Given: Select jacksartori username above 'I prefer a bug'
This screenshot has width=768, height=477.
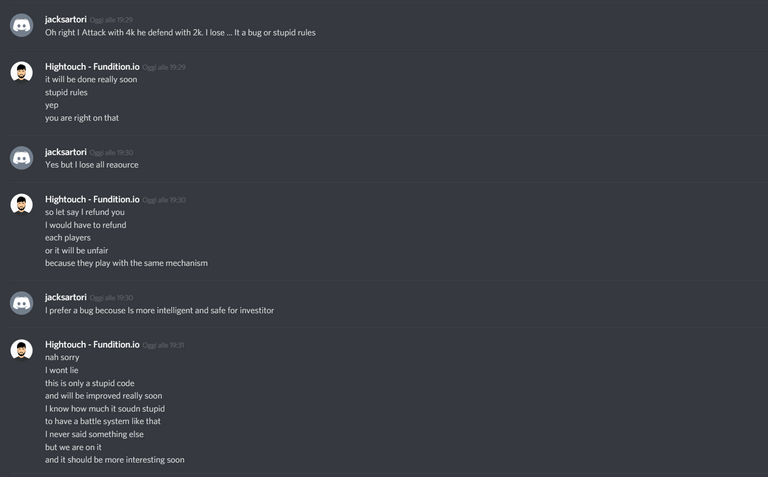Looking at the screenshot, I should coord(66,297).
